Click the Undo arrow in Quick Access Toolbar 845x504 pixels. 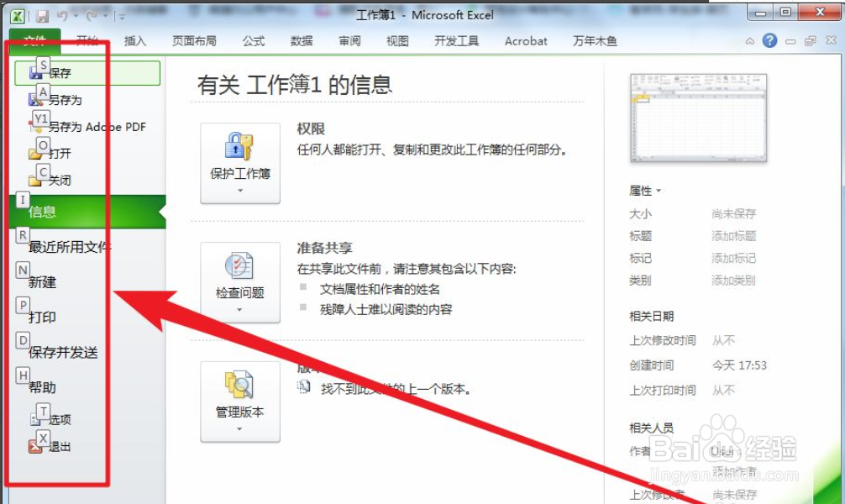point(62,16)
